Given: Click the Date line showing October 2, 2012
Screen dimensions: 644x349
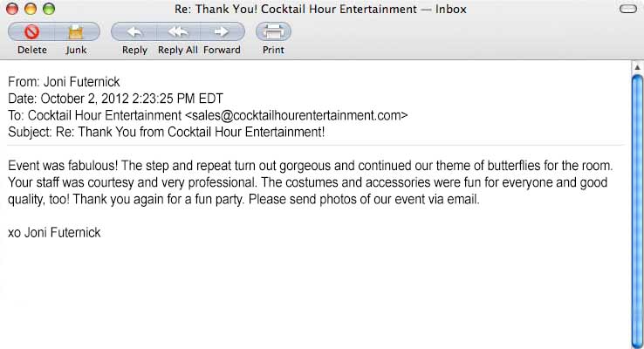Looking at the screenshot, I should click(x=127, y=99).
